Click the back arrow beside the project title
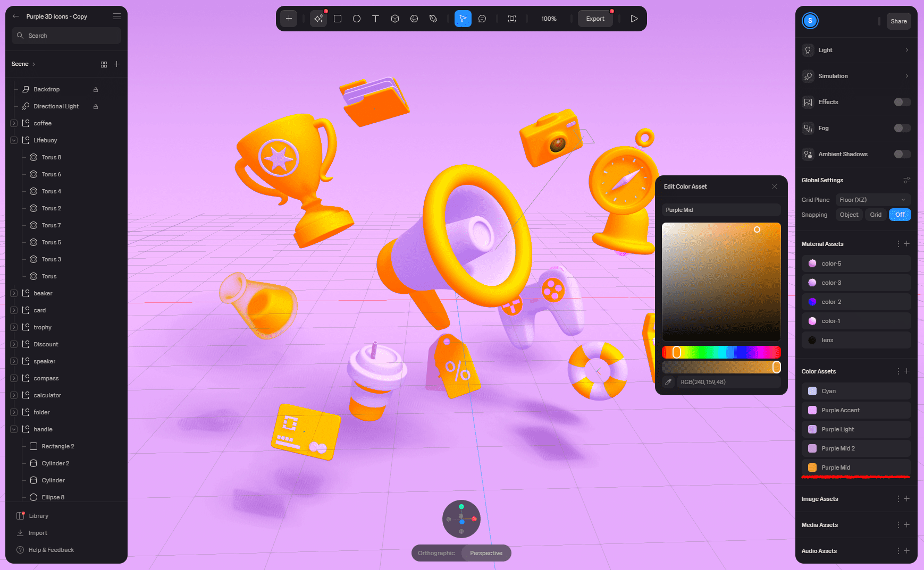The width and height of the screenshot is (924, 570). click(x=16, y=16)
